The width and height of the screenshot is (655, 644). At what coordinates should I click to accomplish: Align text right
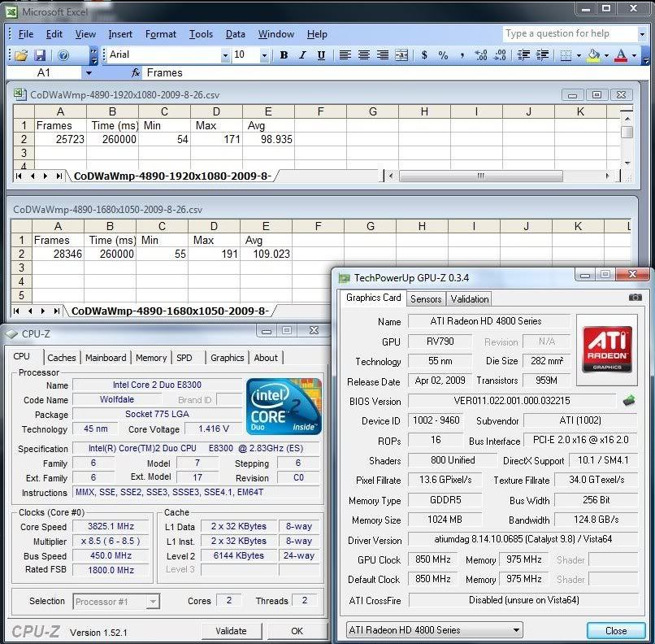(382, 55)
